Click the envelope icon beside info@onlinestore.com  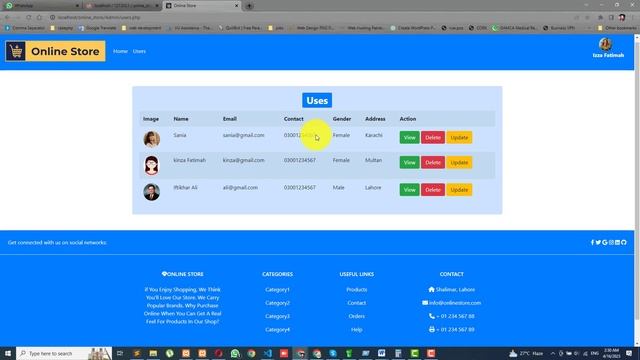(425, 303)
